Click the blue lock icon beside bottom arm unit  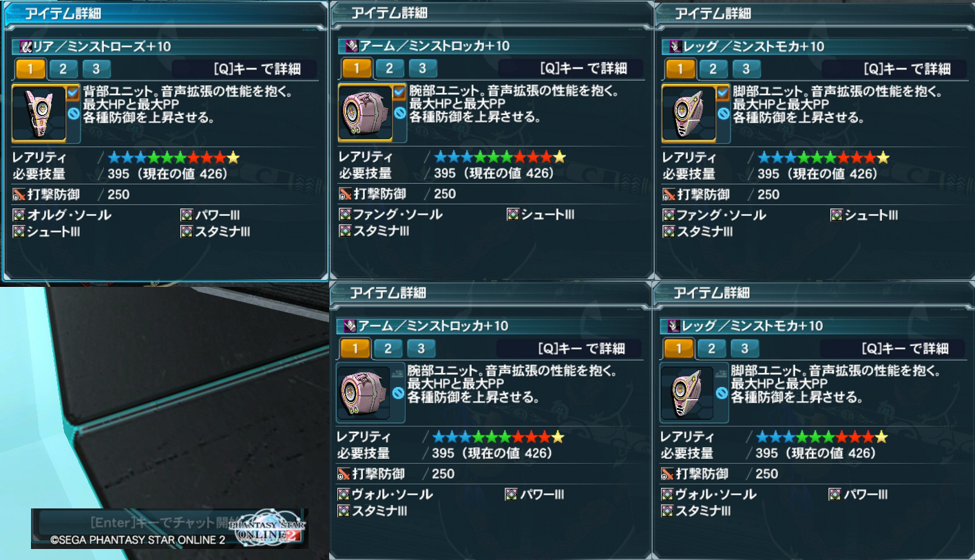click(398, 393)
